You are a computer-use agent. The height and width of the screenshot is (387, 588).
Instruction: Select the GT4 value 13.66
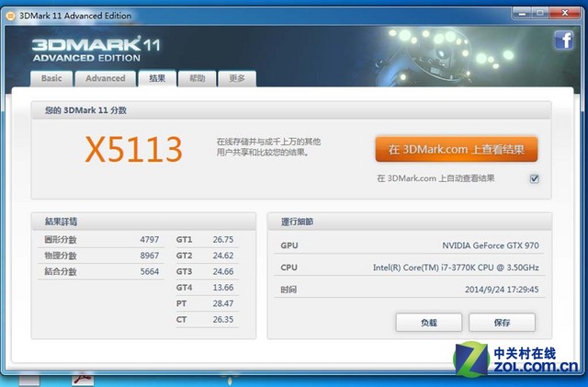coord(223,288)
